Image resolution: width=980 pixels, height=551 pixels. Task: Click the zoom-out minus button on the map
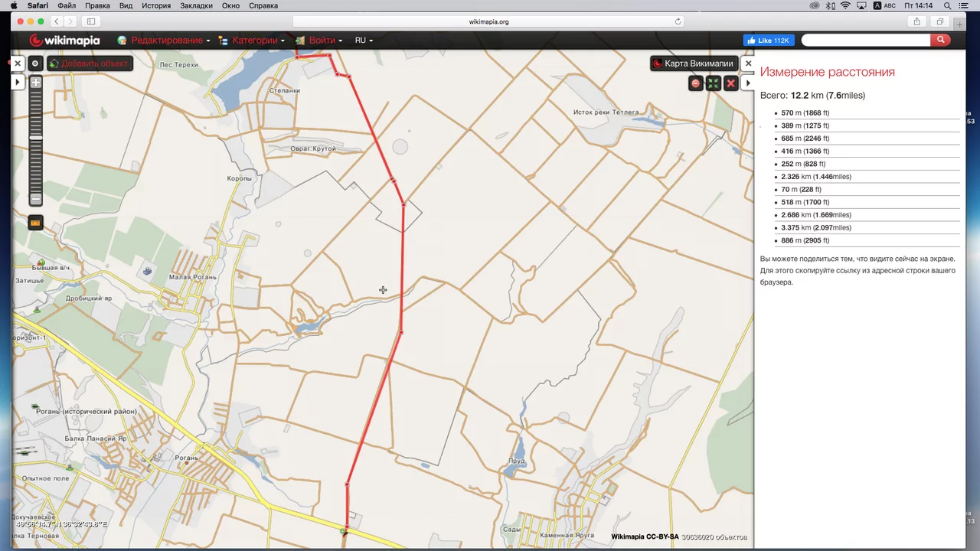click(x=36, y=199)
